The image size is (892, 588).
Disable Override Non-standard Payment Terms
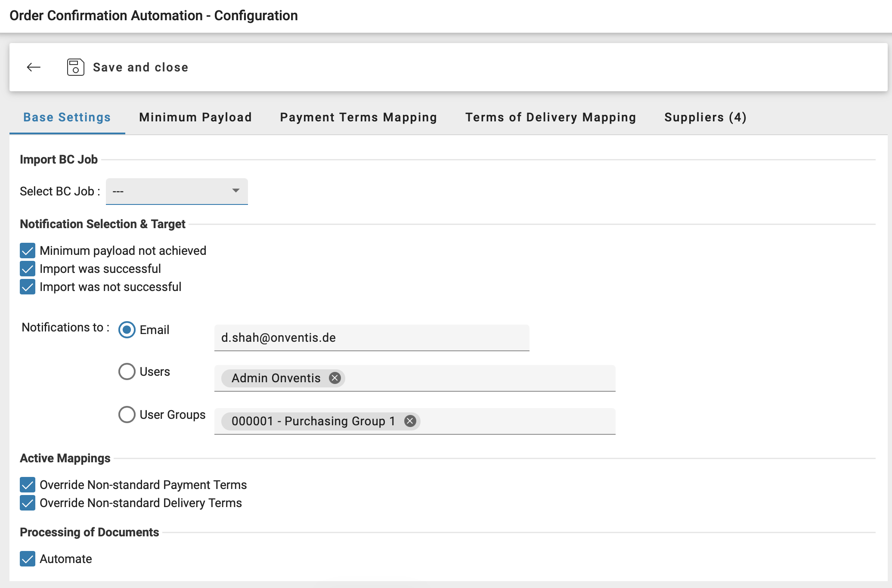(x=27, y=485)
